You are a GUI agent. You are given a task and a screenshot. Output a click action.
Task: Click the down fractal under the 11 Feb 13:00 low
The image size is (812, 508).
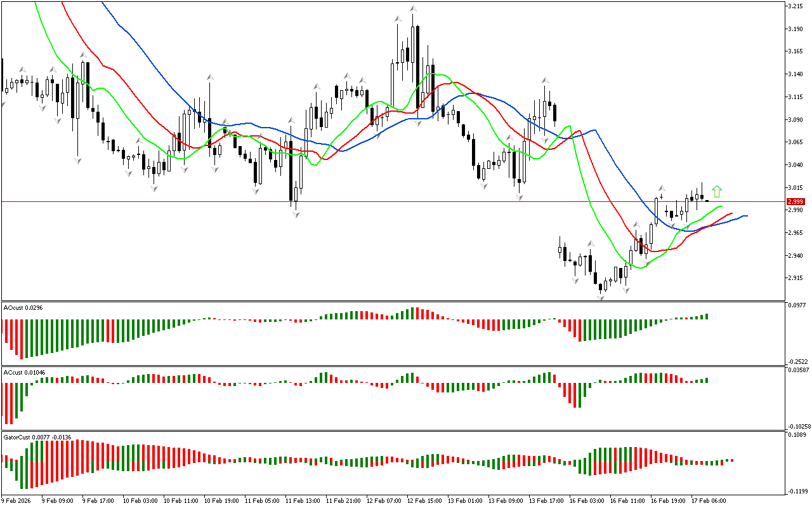pos(296,215)
